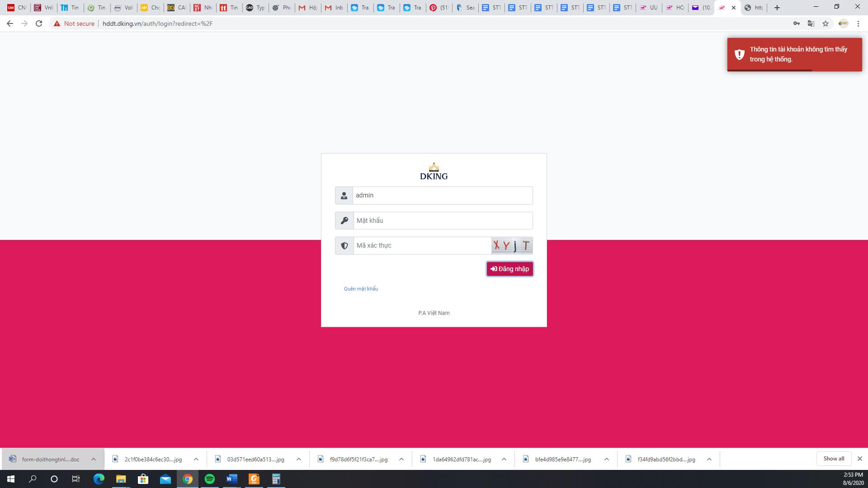Screen dimensions: 868x488
Task: Open f34fd9abd56f2bbd....jpg download
Action: tap(661, 459)
